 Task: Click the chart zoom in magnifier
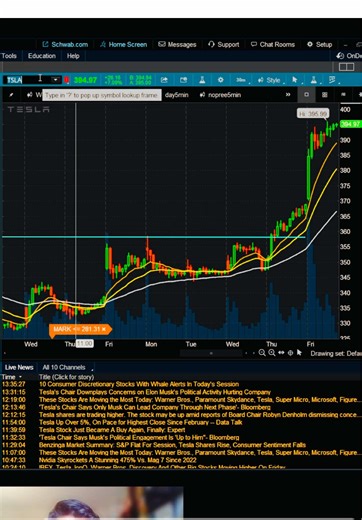click(272, 353)
